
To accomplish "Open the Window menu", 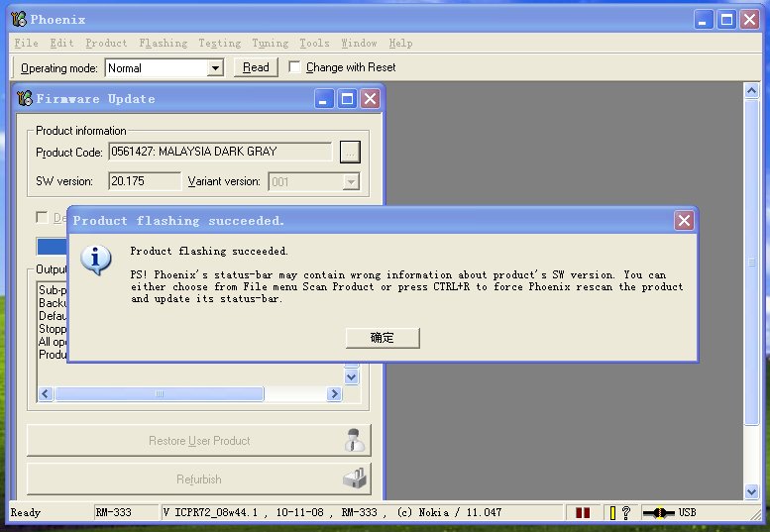I will [x=359, y=44].
